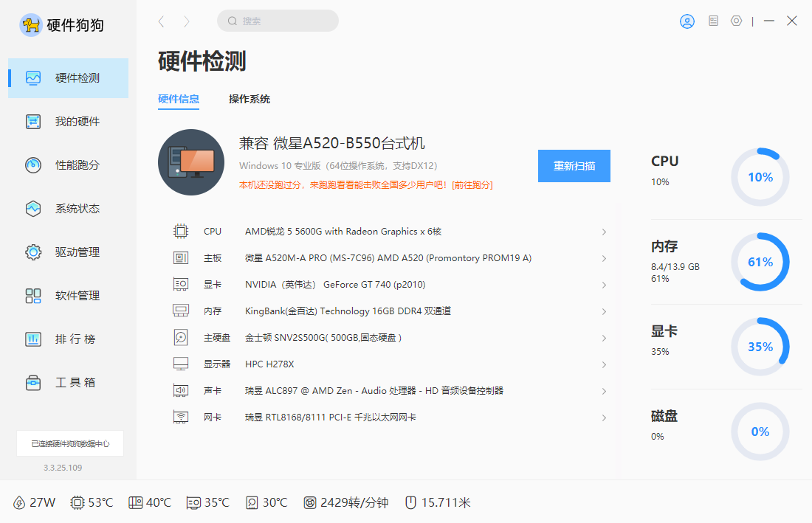Click the list/notes icon in title bar
Viewport: 812px width, 523px height.
pyautogui.click(x=714, y=21)
